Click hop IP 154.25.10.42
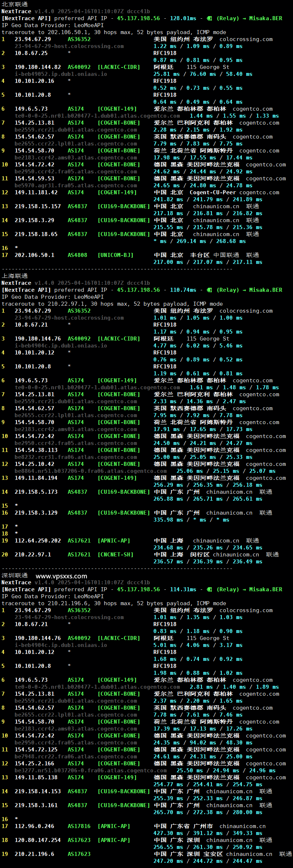This screenshot has height=868, width=293. tap(35, 464)
